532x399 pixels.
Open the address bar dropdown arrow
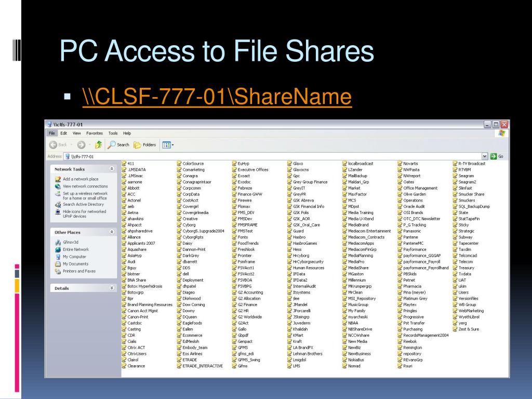pyautogui.click(x=485, y=156)
